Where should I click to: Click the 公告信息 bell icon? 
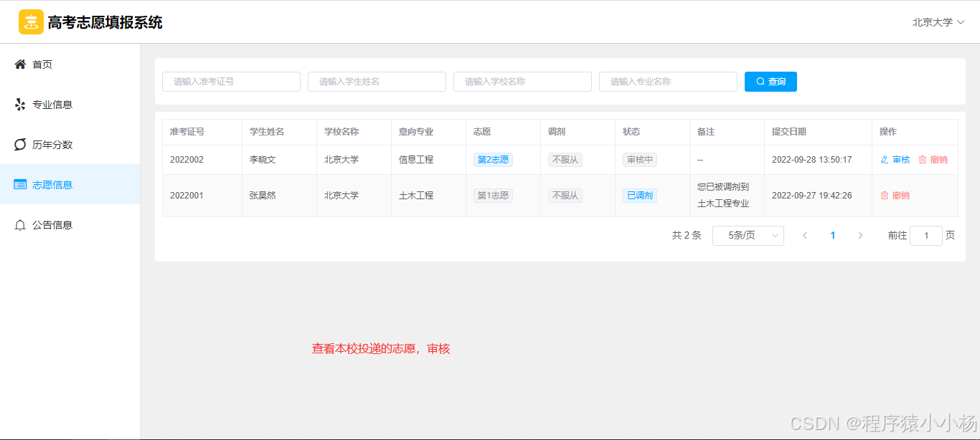click(20, 225)
